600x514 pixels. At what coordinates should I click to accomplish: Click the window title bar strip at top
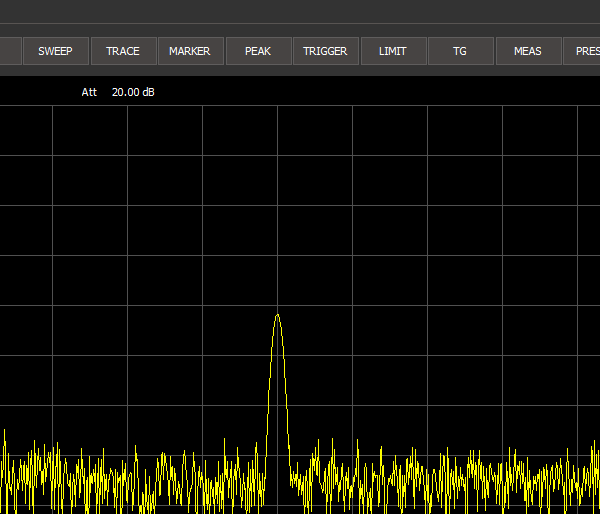(x=300, y=11)
